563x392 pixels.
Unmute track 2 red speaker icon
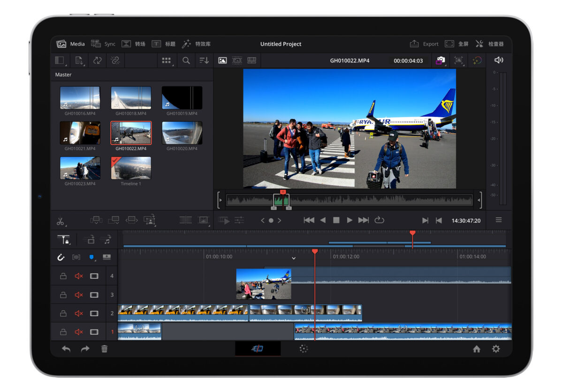pos(79,314)
